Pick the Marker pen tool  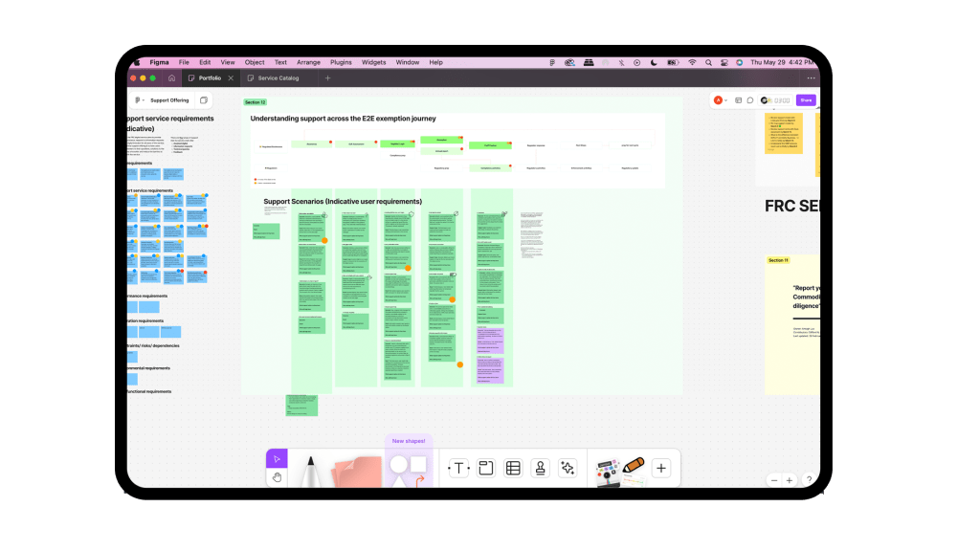[310, 471]
